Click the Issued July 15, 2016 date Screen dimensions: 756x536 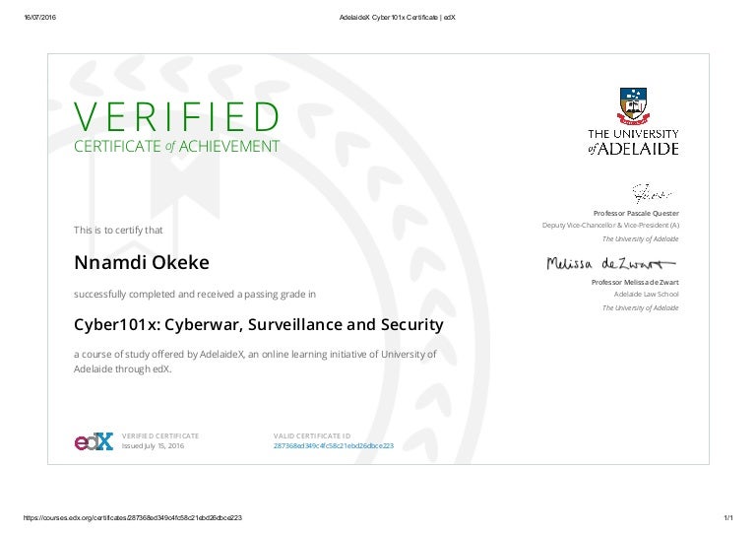(153, 446)
